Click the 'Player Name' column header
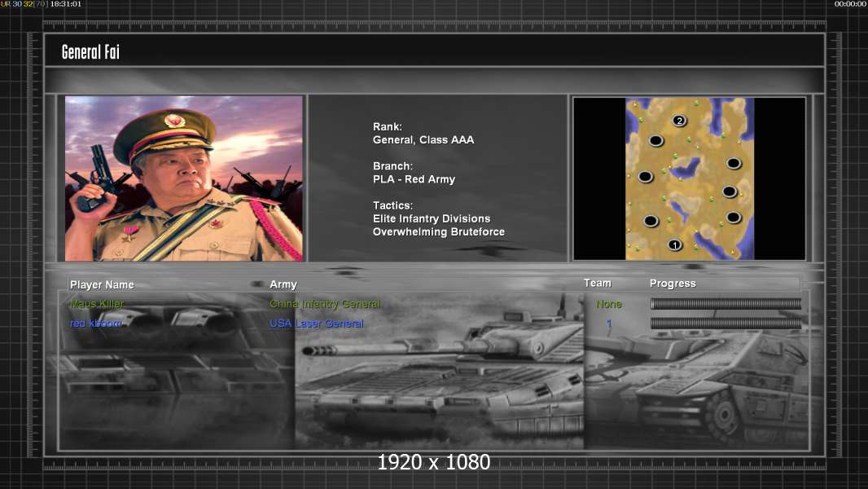The width and height of the screenshot is (868, 489). pos(102,284)
